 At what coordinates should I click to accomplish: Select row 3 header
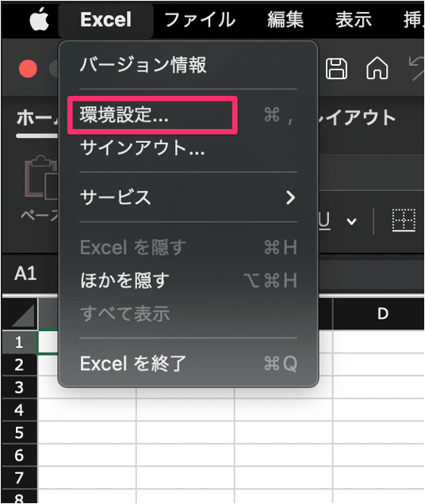[x=19, y=388]
